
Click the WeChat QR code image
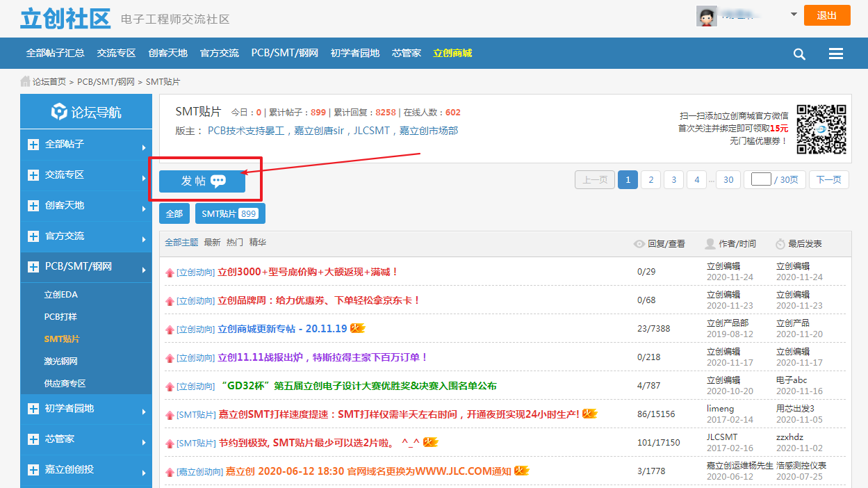point(821,129)
